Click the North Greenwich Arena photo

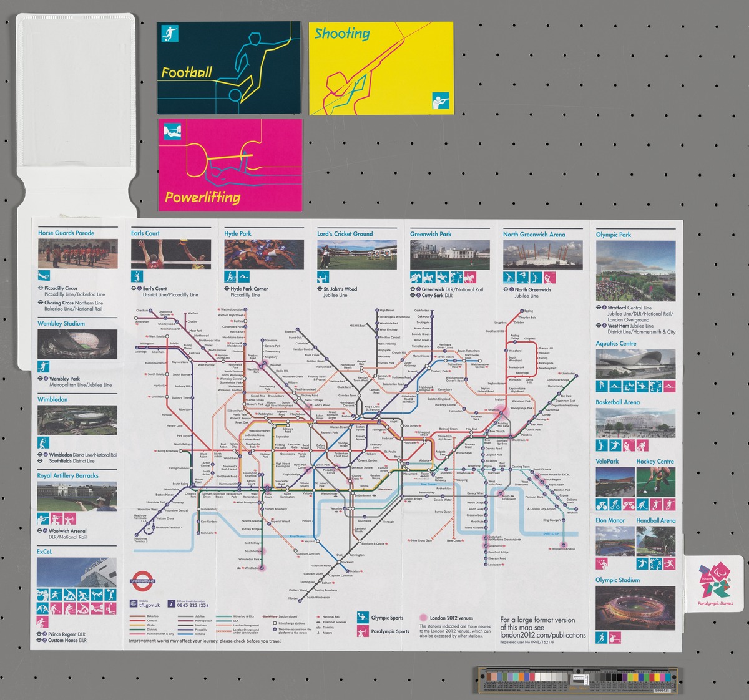click(x=543, y=255)
